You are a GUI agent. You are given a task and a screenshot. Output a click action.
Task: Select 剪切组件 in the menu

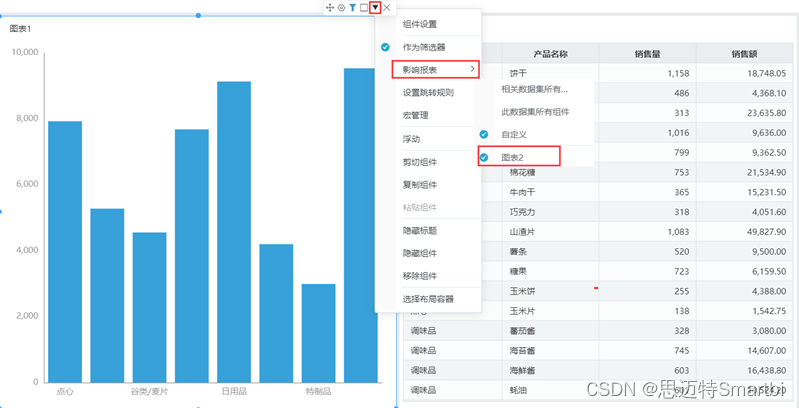coord(419,162)
